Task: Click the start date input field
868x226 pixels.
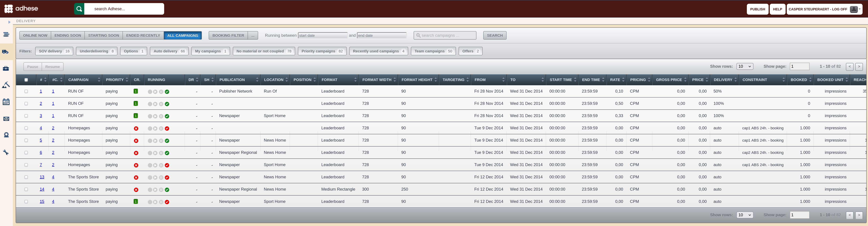Action: pos(323,35)
